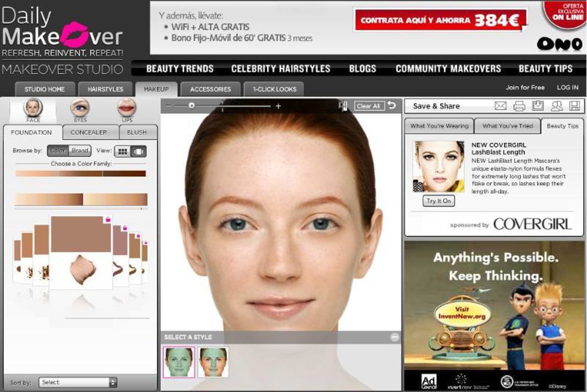This screenshot has width=587, height=392.
Task: Click the zoom in plus icon
Action: pyautogui.click(x=278, y=106)
